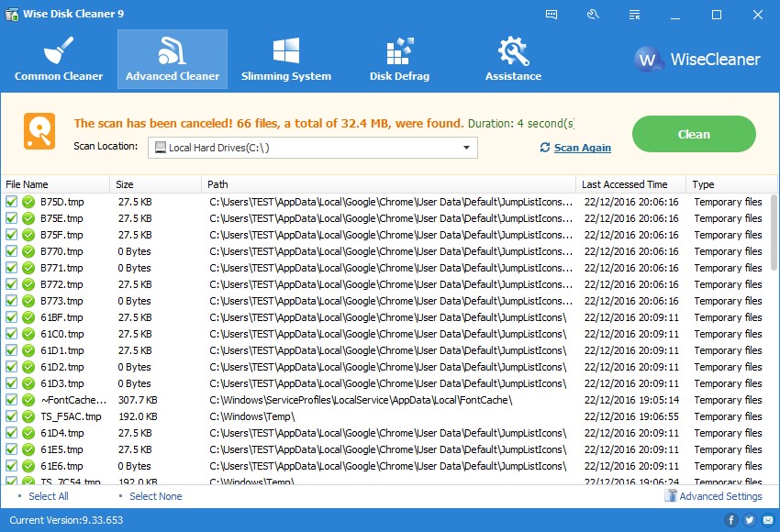This screenshot has height=532, width=780.
Task: Click green status icon for TS_F5AC.tmp
Action: [28, 416]
